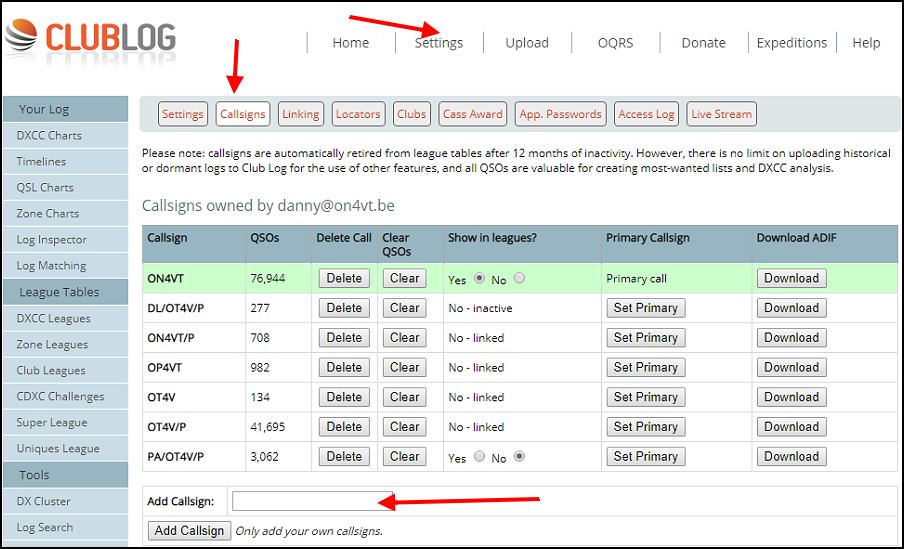Focus the Add Callsign input field

(x=312, y=501)
